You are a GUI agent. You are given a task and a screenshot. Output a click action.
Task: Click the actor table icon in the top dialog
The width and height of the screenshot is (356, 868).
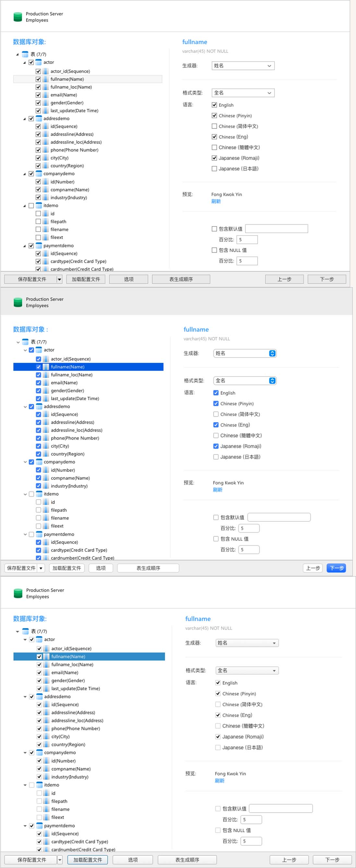[x=39, y=62]
